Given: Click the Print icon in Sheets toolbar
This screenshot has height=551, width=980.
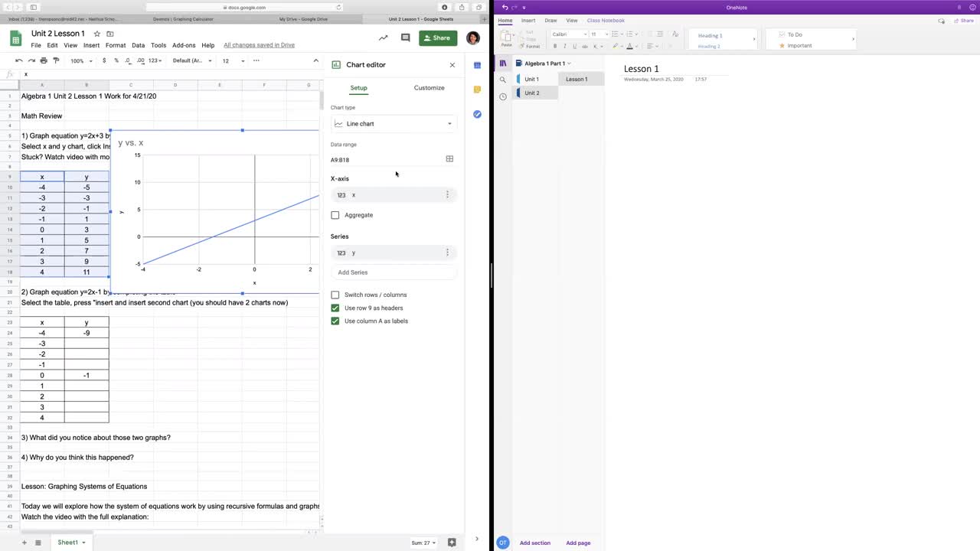Looking at the screenshot, I should tap(44, 60).
